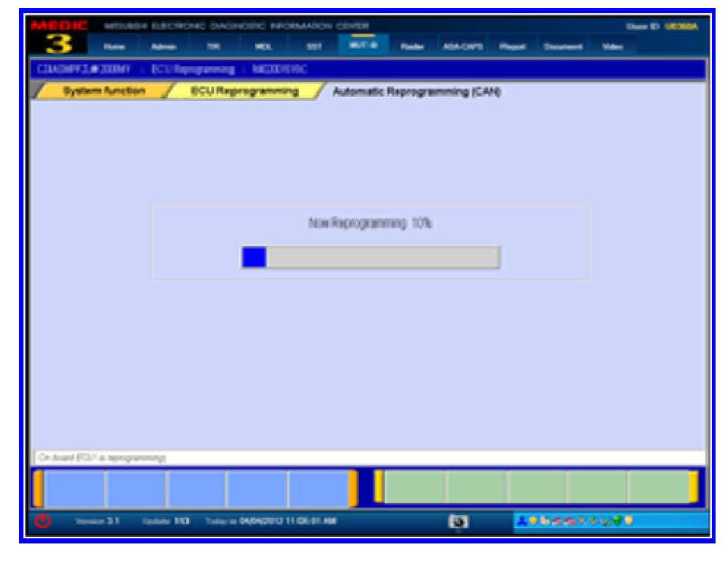Click the yellow handle at right of blue button panel

coord(352,489)
